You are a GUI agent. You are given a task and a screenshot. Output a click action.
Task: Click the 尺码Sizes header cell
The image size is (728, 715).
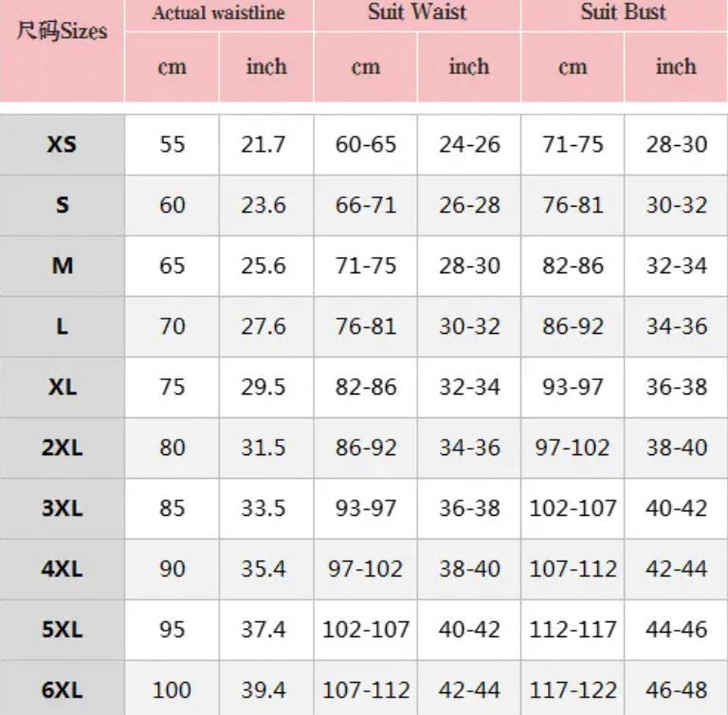click(63, 30)
